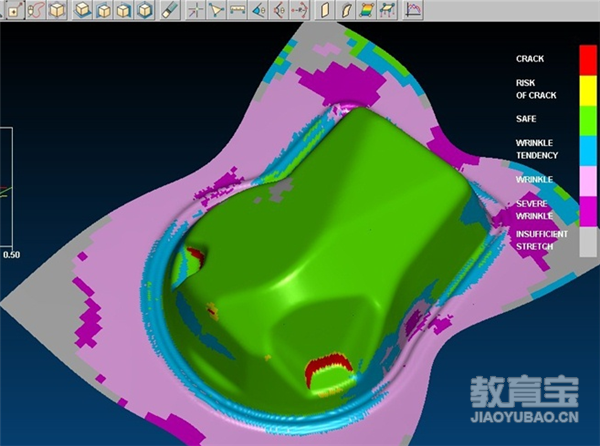Click the coordinate axes crosshair icon
This screenshot has width=600, height=446.
[196, 10]
